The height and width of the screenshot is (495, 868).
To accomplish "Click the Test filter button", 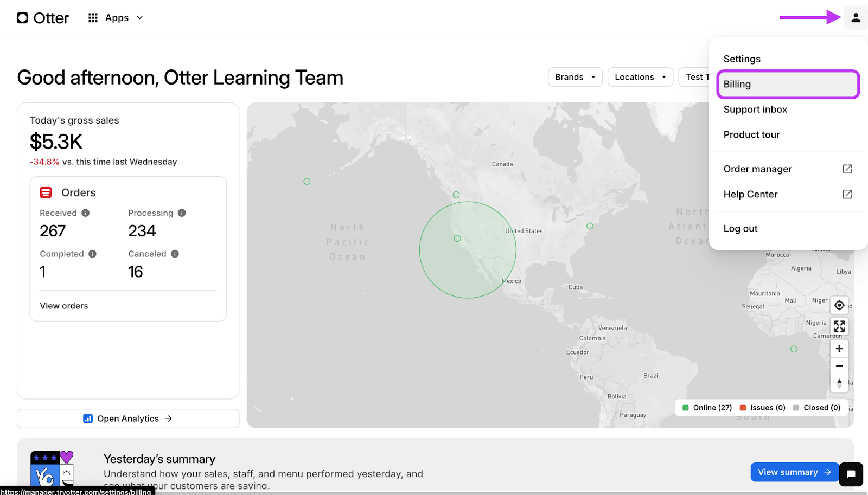I will 694,77.
